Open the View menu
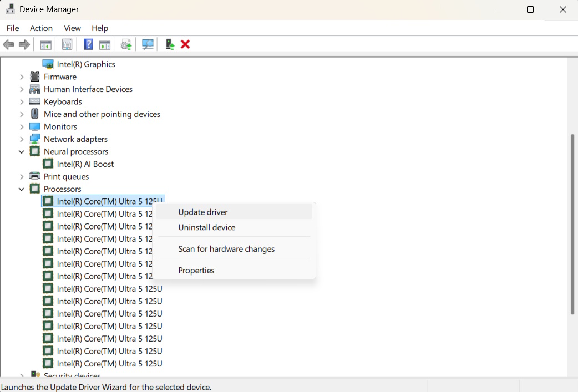The height and width of the screenshot is (392, 578). coord(72,28)
